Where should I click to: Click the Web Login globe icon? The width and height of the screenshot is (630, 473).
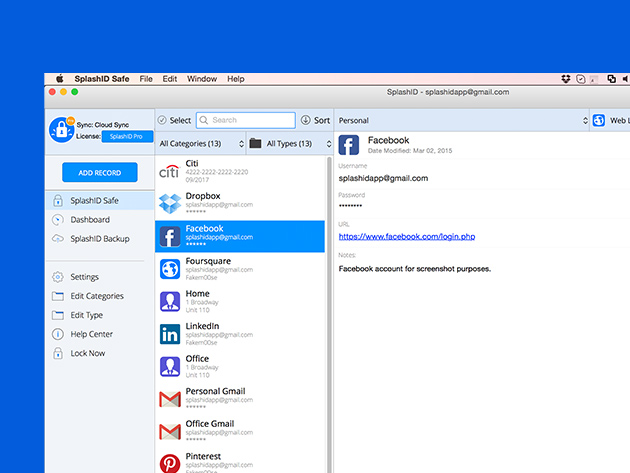coord(599,120)
